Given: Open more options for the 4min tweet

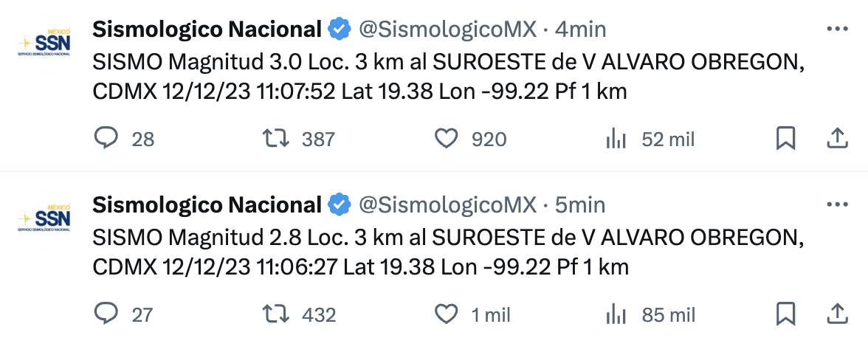Looking at the screenshot, I should coord(836,30).
